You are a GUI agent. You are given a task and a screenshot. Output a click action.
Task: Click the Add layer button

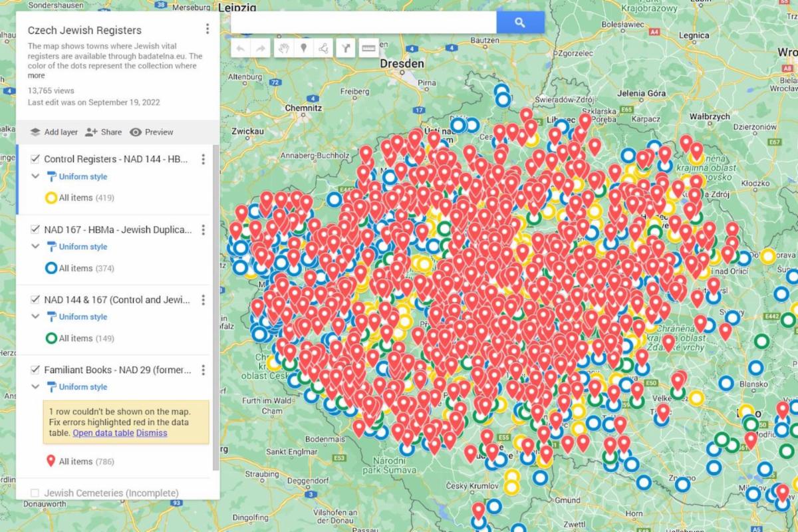[54, 132]
